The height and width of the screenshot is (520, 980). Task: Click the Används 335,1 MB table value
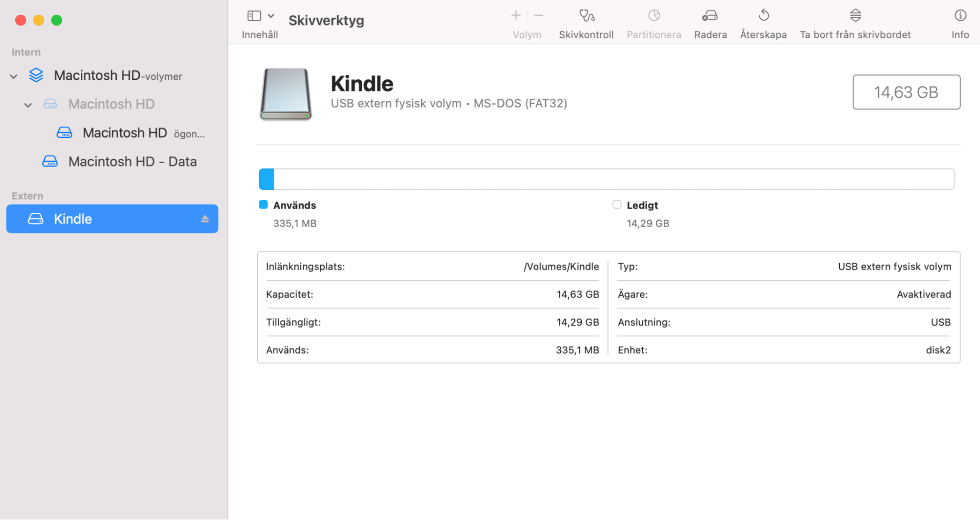click(578, 350)
